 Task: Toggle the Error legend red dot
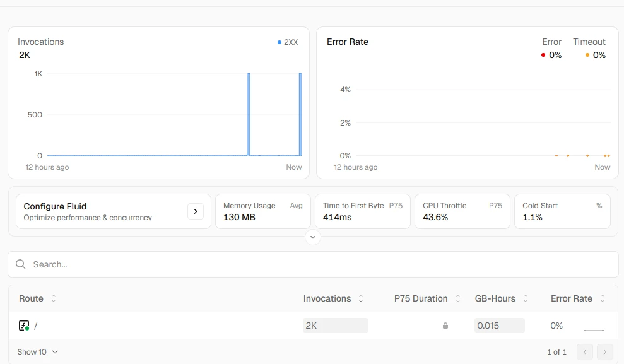543,55
